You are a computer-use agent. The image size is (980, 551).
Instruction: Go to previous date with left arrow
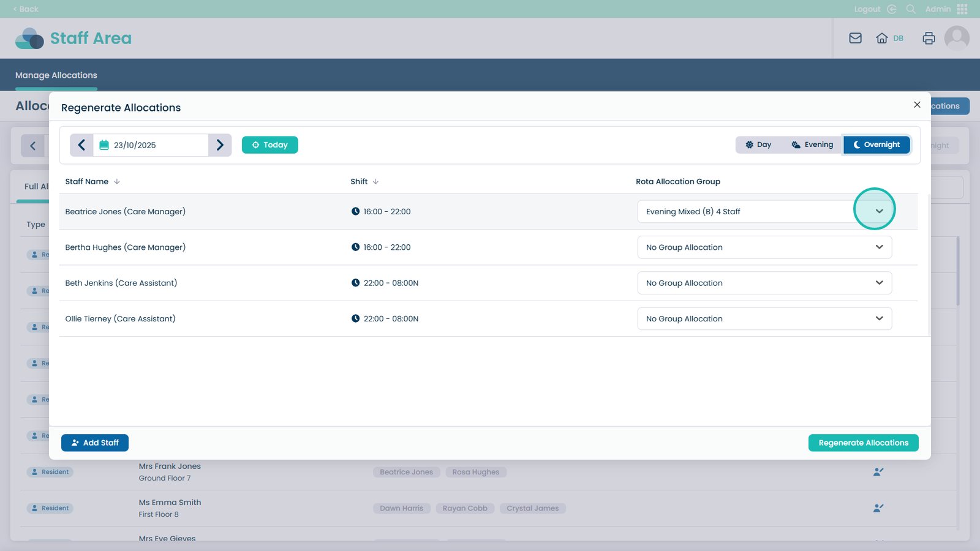[81, 145]
